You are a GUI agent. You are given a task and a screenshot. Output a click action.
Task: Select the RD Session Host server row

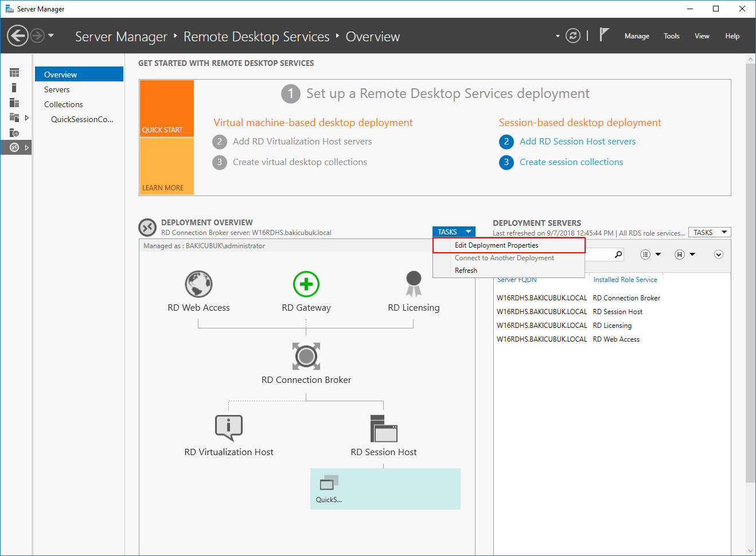611,312
